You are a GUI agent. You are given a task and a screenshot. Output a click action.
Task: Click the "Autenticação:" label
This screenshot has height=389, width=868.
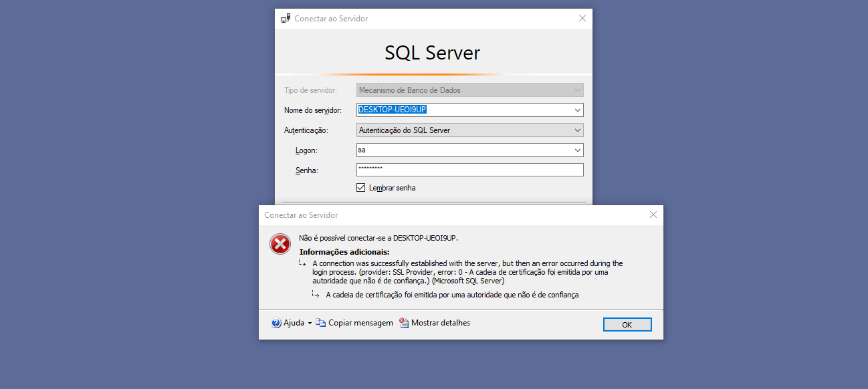[x=306, y=130]
